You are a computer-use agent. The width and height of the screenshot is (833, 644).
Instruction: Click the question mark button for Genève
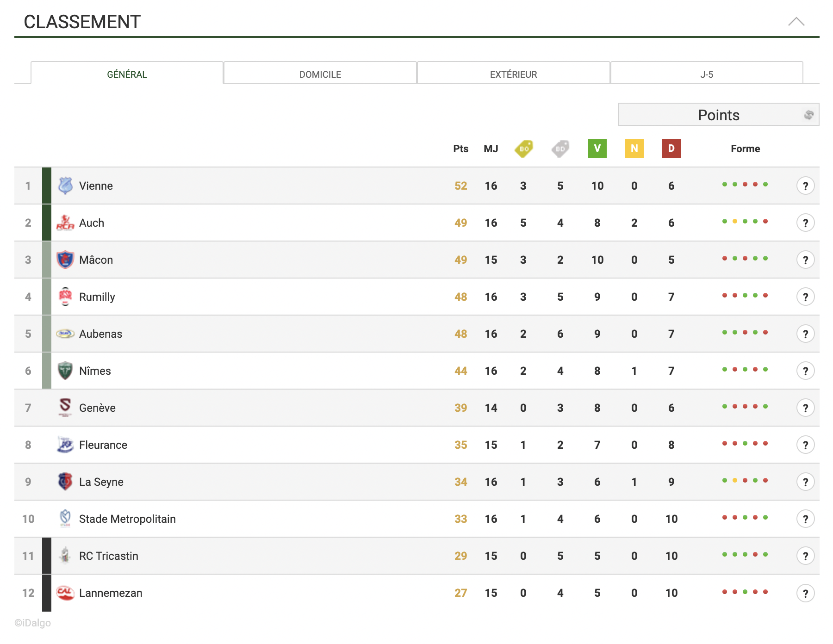(805, 408)
